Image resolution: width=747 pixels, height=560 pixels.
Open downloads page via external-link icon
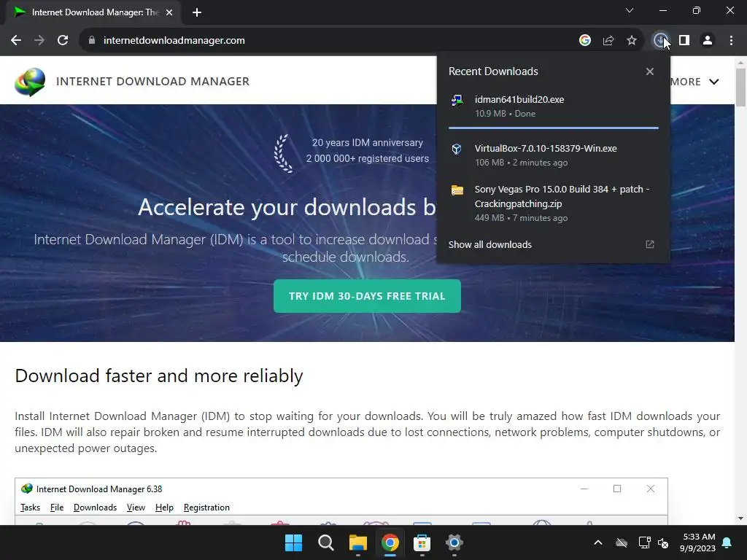point(650,244)
